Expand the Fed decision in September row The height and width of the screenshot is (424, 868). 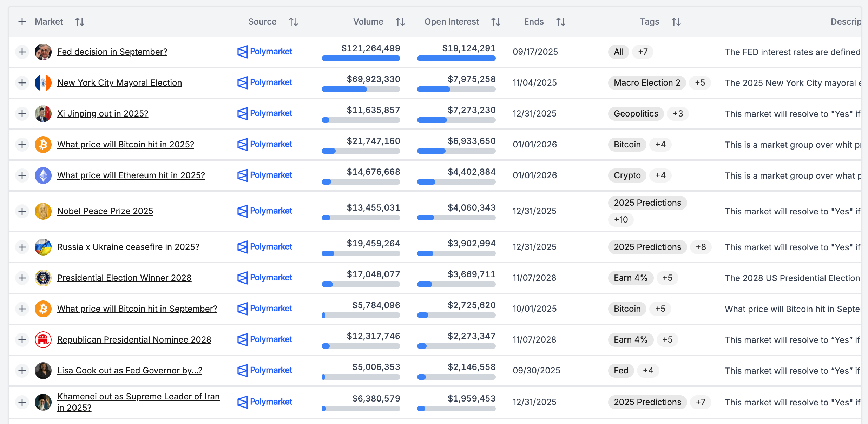pyautogui.click(x=22, y=52)
